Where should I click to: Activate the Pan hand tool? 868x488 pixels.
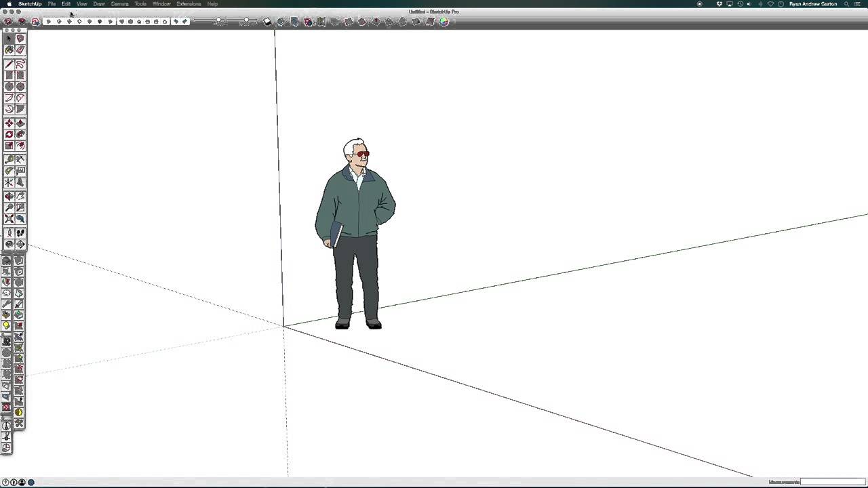coord(20,197)
